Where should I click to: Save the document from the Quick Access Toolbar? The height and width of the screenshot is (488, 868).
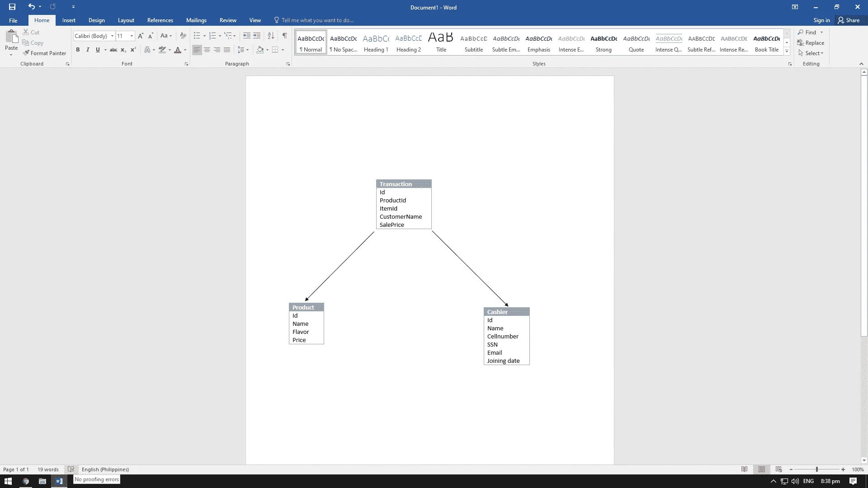tap(12, 7)
